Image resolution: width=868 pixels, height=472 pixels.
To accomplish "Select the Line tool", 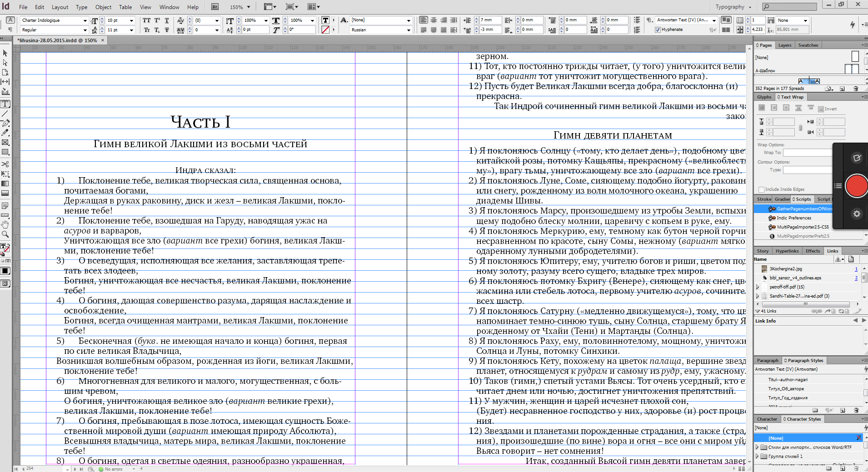I will click(5, 114).
